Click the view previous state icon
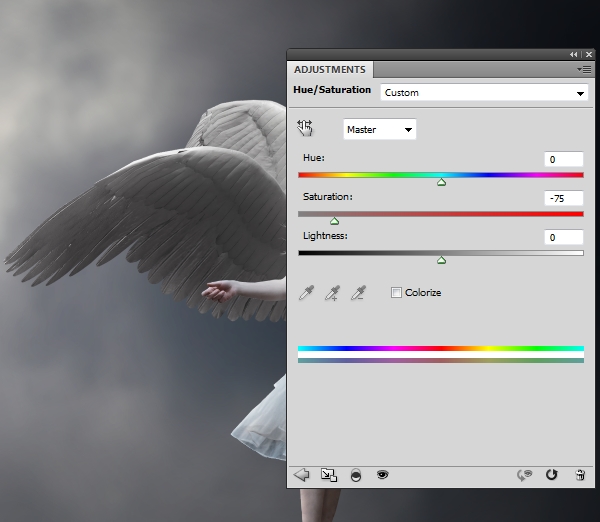The width and height of the screenshot is (600, 522). [x=521, y=475]
